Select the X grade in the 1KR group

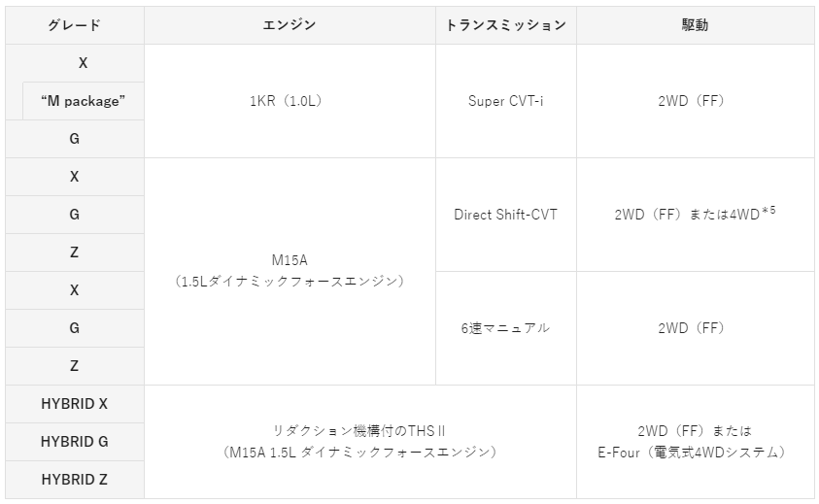(84, 63)
